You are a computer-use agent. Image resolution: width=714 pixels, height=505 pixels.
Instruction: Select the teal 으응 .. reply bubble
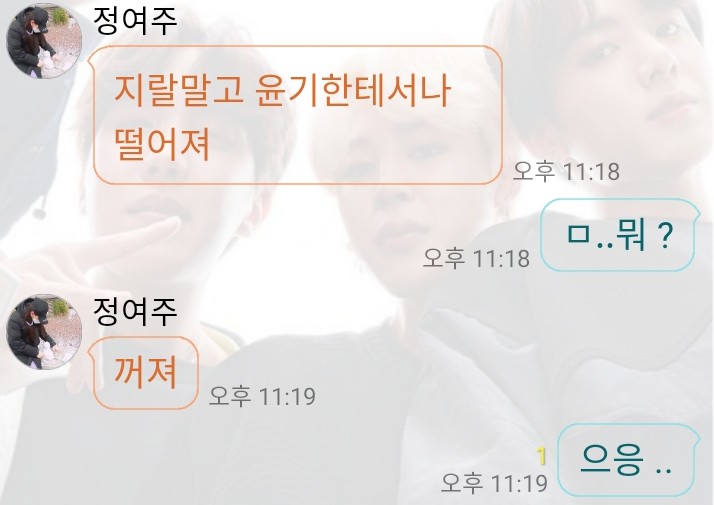pos(629,459)
